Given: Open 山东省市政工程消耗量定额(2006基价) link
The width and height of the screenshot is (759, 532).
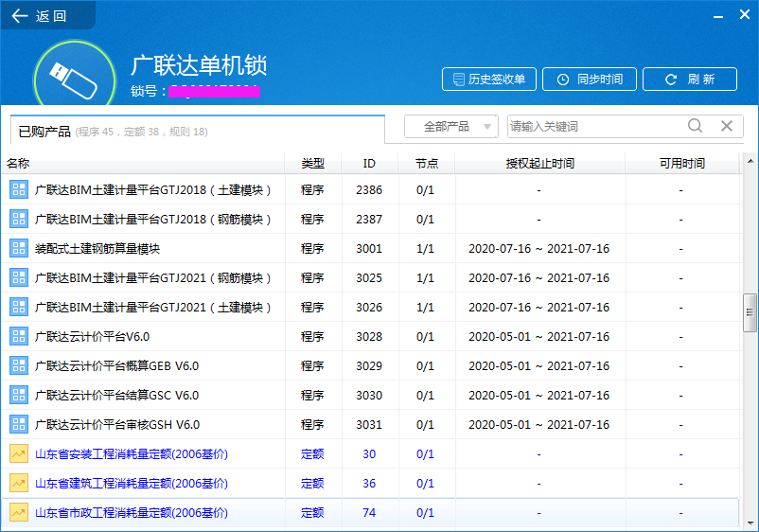Looking at the screenshot, I should click(132, 513).
